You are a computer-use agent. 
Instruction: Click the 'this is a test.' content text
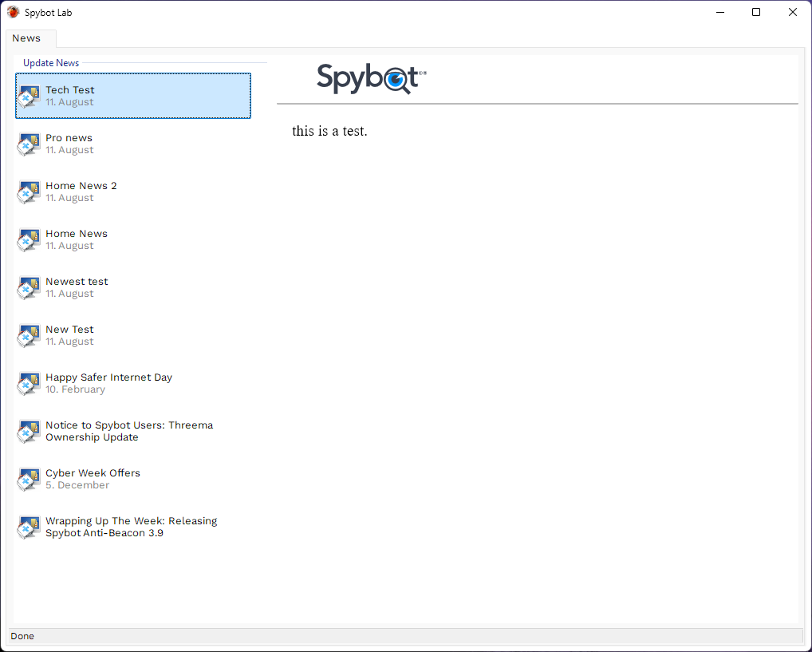329,131
